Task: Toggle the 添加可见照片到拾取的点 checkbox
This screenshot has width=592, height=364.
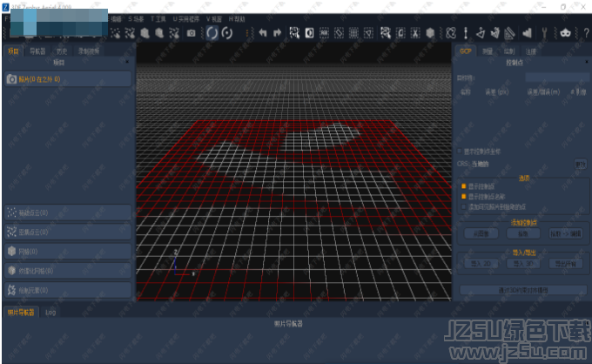Action: tap(464, 206)
